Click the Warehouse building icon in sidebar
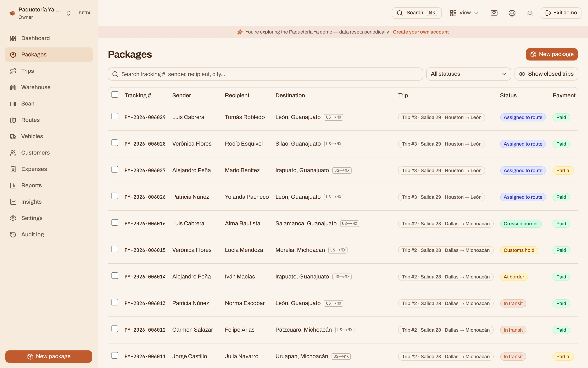 tap(13, 87)
